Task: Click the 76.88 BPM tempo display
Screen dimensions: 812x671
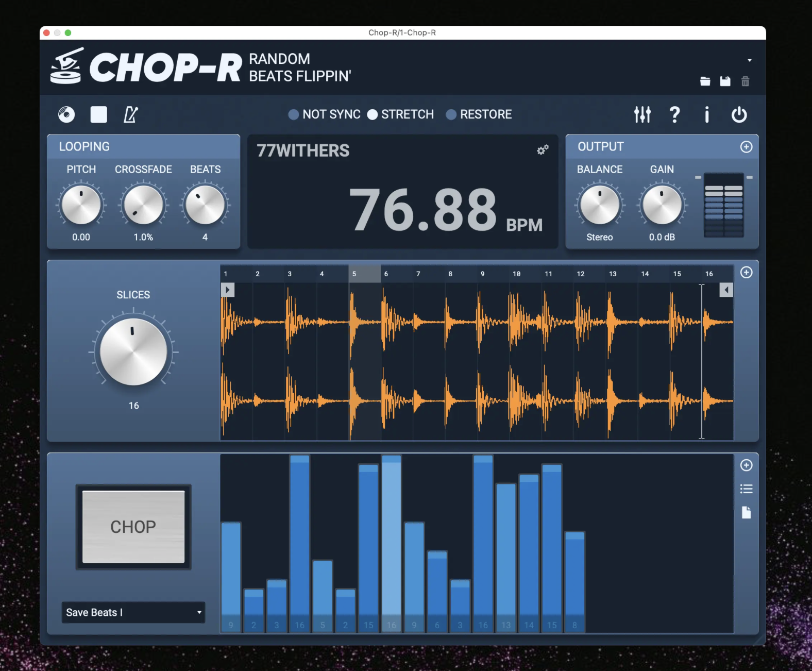Action: coord(446,210)
